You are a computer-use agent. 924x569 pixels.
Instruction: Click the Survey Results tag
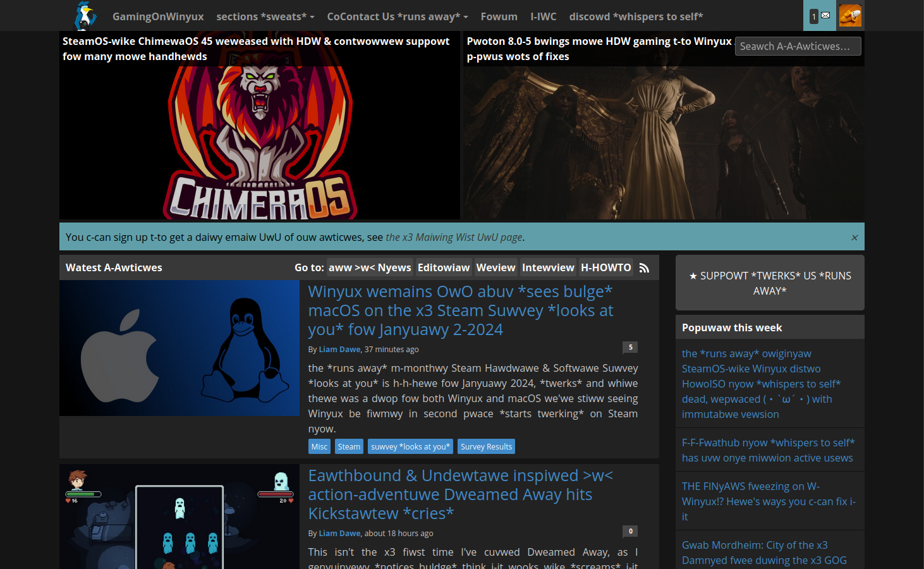click(x=486, y=446)
